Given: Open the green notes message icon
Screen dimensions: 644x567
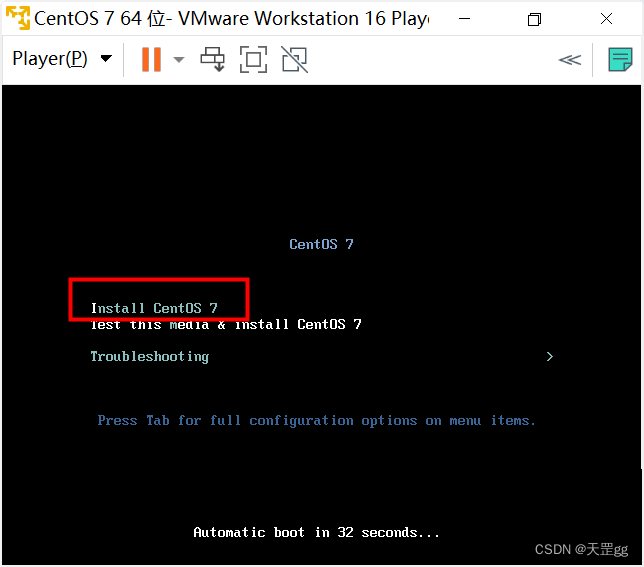Looking at the screenshot, I should tap(620, 60).
